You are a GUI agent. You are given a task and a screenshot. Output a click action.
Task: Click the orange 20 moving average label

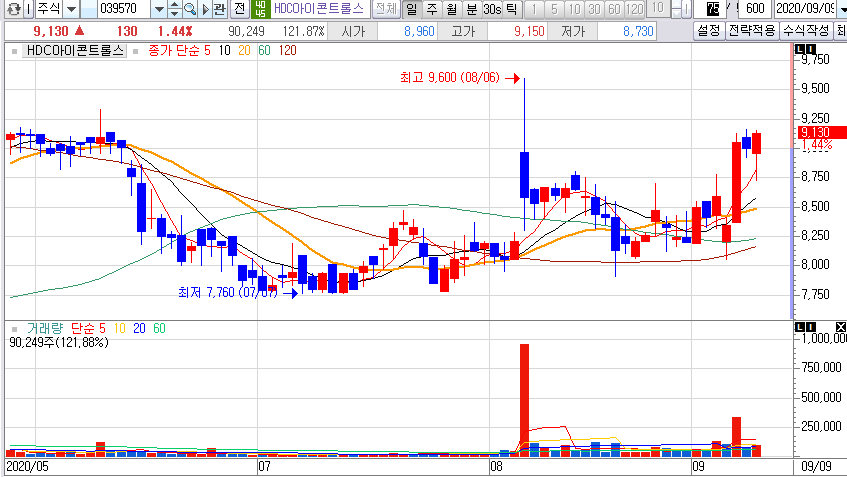tap(244, 51)
